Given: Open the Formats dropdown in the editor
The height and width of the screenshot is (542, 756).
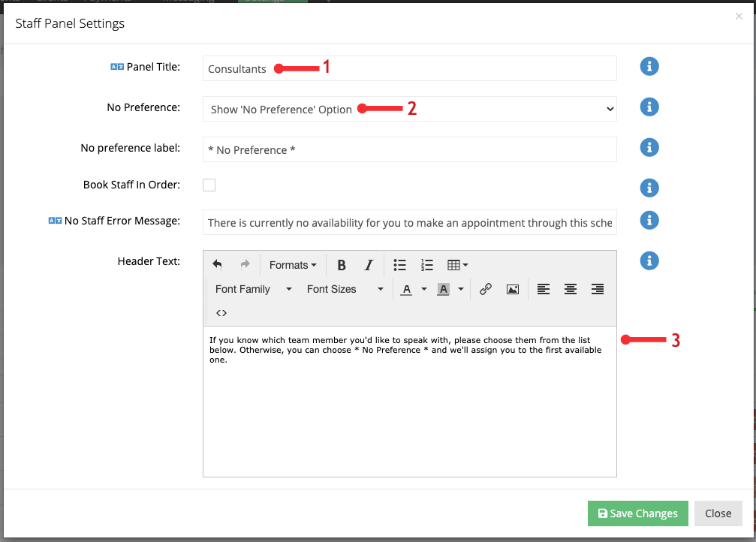Looking at the screenshot, I should [x=292, y=264].
